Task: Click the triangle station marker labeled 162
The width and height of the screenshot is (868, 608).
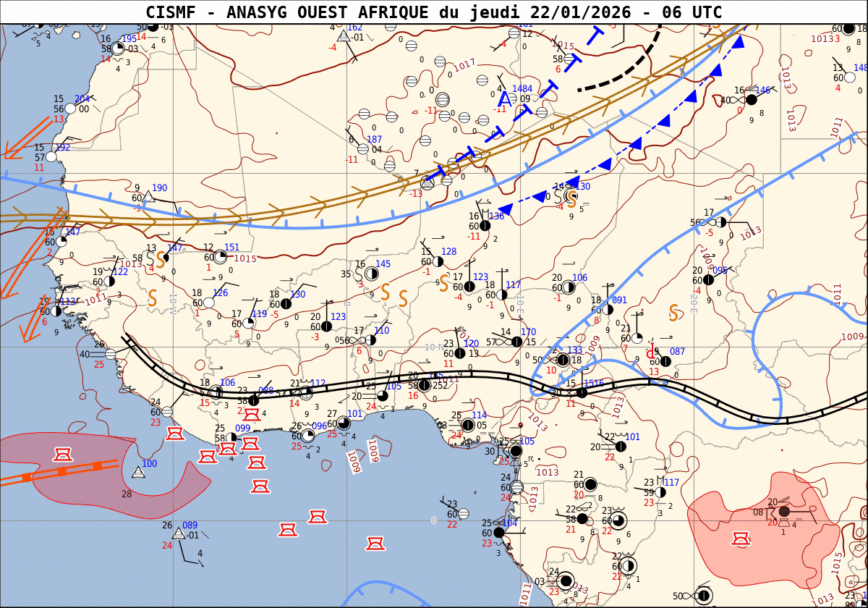Action: [344, 36]
